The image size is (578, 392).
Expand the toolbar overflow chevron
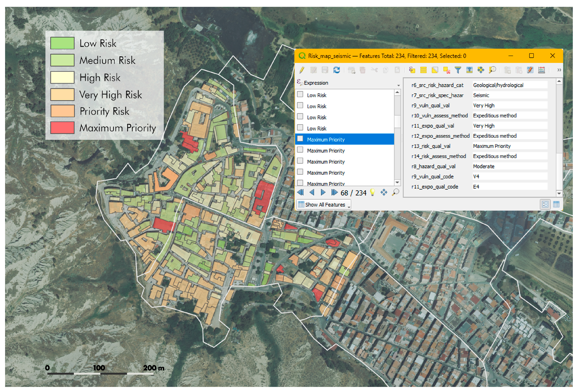coord(559,70)
